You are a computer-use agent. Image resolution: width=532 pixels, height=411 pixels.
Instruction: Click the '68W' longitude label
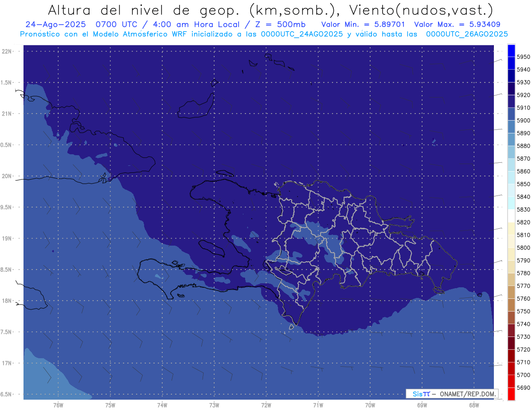tap(474, 405)
